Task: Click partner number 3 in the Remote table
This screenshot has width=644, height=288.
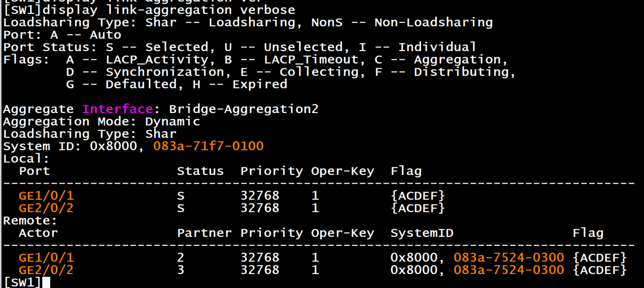Action: (181, 269)
